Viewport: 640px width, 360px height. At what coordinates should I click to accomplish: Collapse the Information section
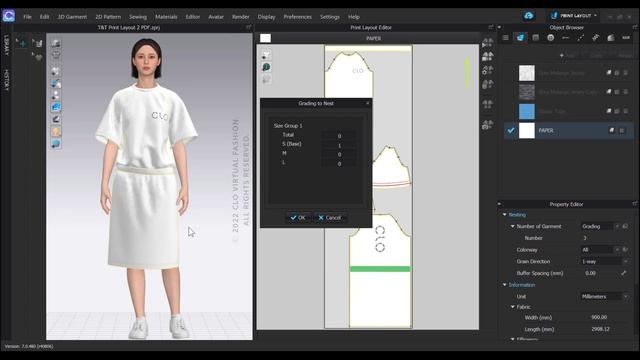click(505, 285)
